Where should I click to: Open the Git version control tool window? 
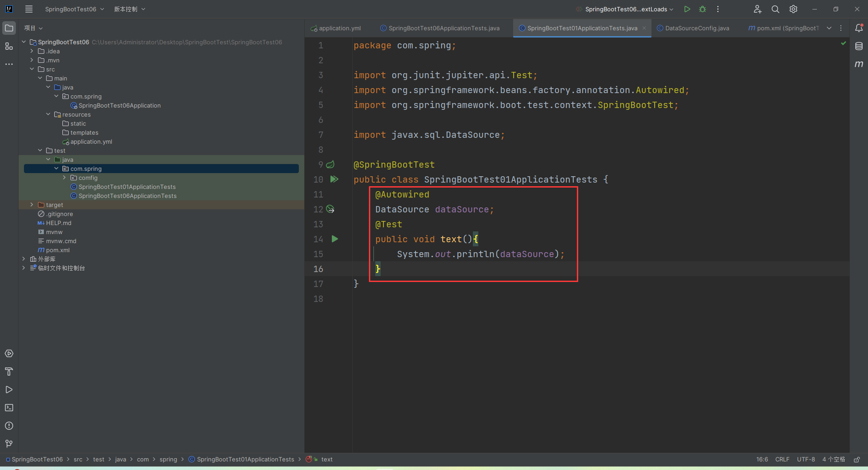9,444
